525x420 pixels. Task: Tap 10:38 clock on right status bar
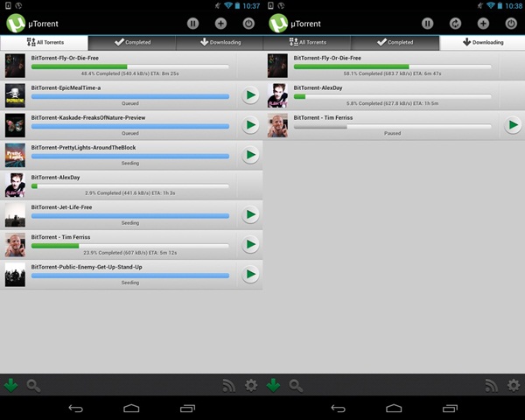[x=514, y=6]
